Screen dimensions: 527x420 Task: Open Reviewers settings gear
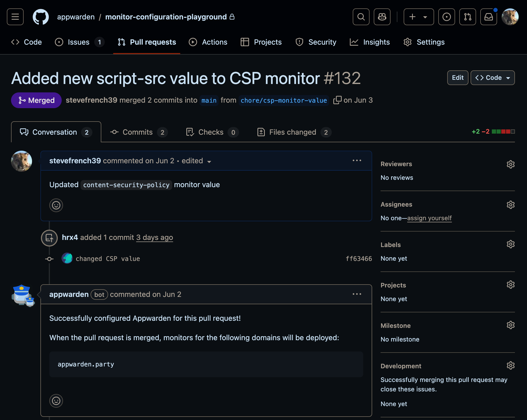pyautogui.click(x=510, y=164)
